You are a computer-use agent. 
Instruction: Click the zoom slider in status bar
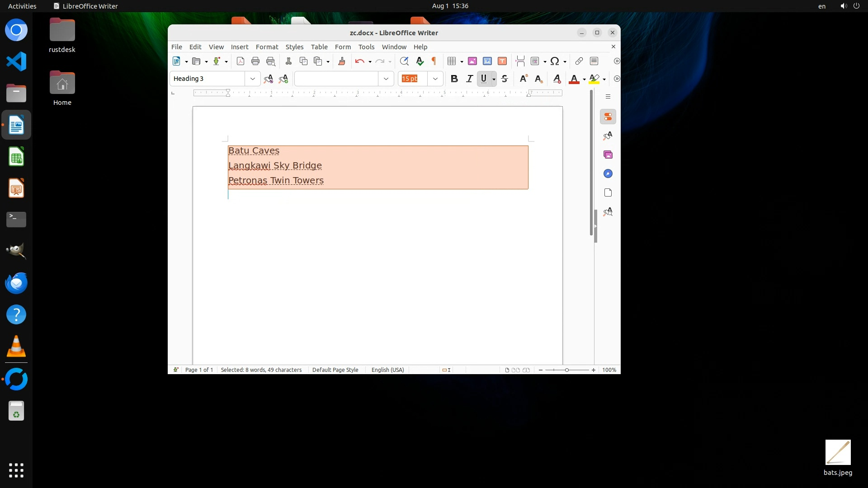point(567,370)
